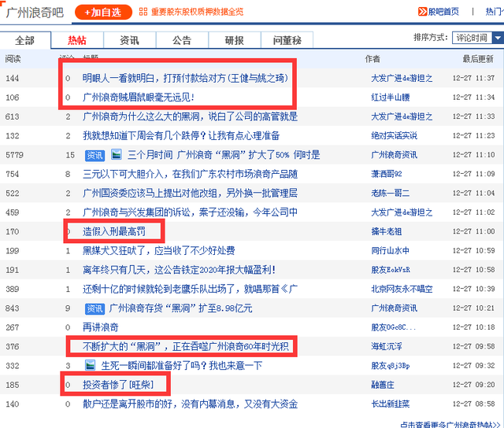This screenshot has width=504, height=428.
Task: Open the 重要股东股权质押数据全览 link
Action: (x=197, y=12)
